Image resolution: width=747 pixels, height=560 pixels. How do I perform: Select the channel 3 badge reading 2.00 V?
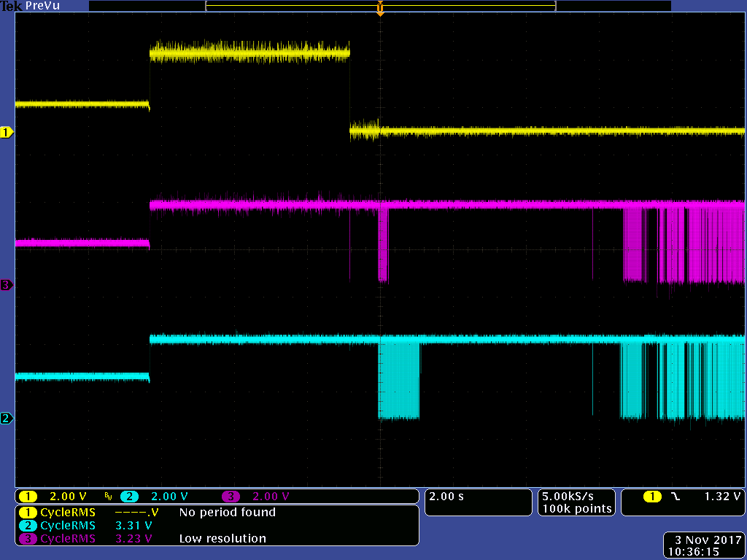coord(255,496)
